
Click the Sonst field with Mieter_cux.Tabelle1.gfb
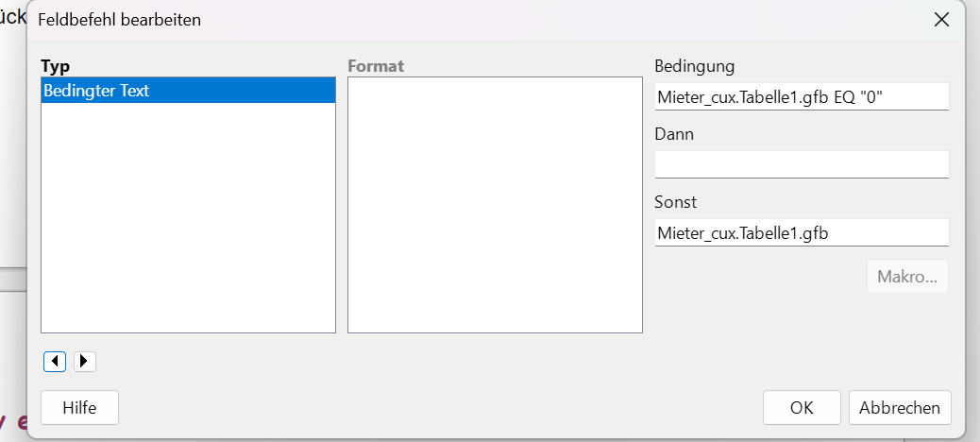click(x=801, y=232)
